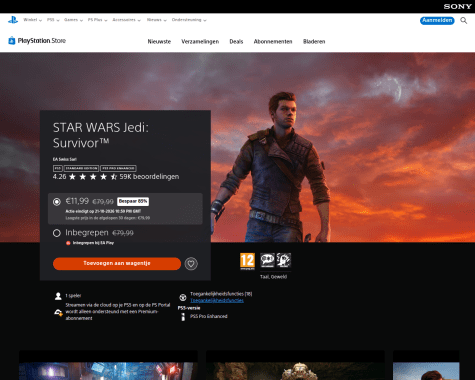Screen dimensions: 475x380
Task: Click the Sony logo
Action: coord(457,6)
